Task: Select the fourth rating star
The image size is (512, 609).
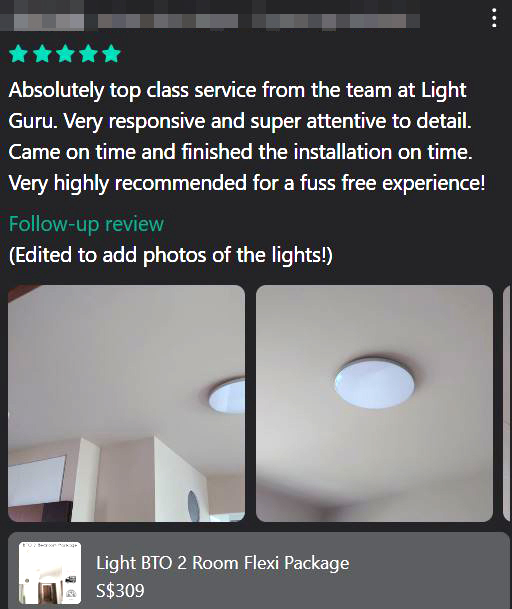Action: pyautogui.click(x=89, y=53)
